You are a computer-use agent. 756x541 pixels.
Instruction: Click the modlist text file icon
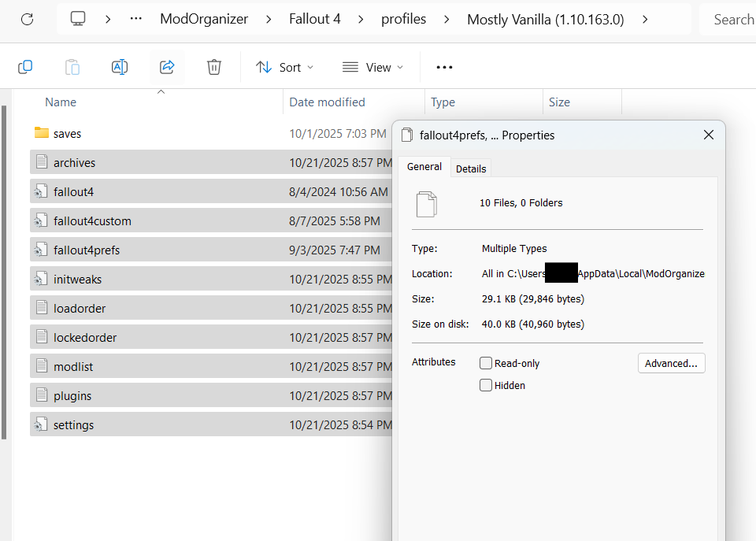tap(42, 366)
